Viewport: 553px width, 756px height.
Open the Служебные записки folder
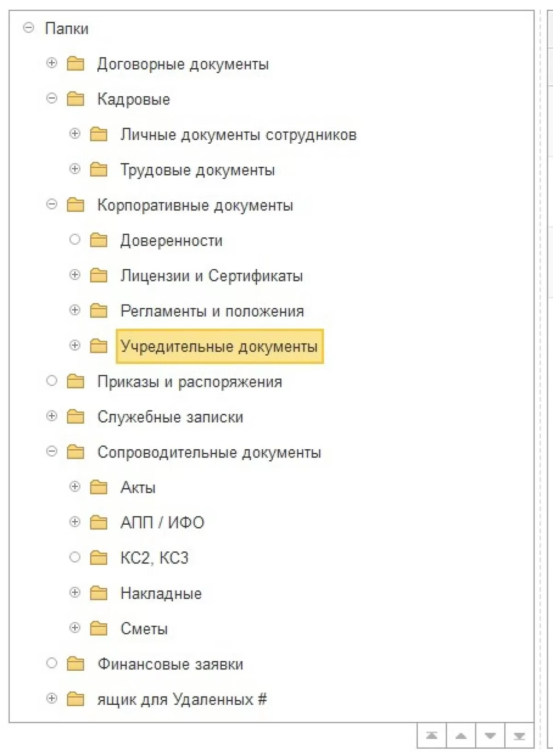point(170,417)
